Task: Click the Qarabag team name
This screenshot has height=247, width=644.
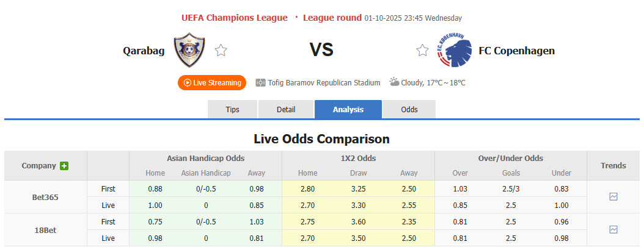Action: (x=144, y=51)
